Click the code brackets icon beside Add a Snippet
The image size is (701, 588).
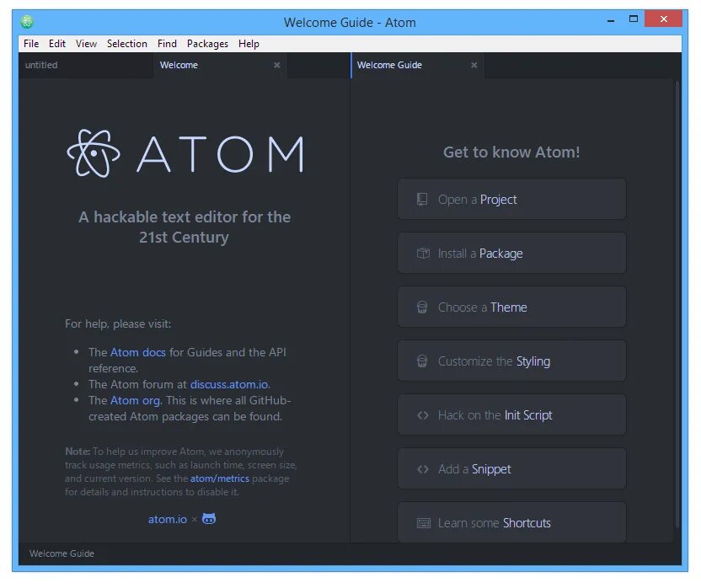423,469
